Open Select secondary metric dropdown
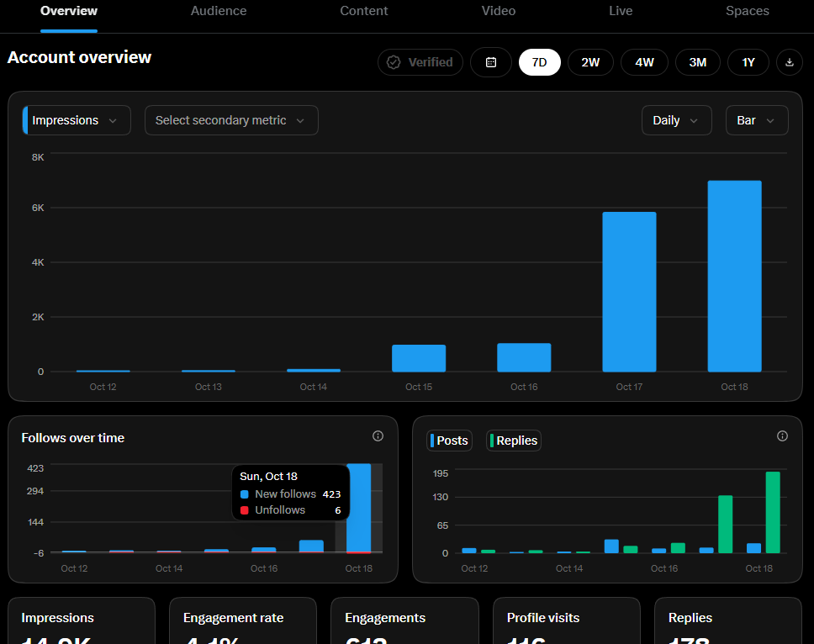Viewport: 814px width, 644px height. [231, 120]
